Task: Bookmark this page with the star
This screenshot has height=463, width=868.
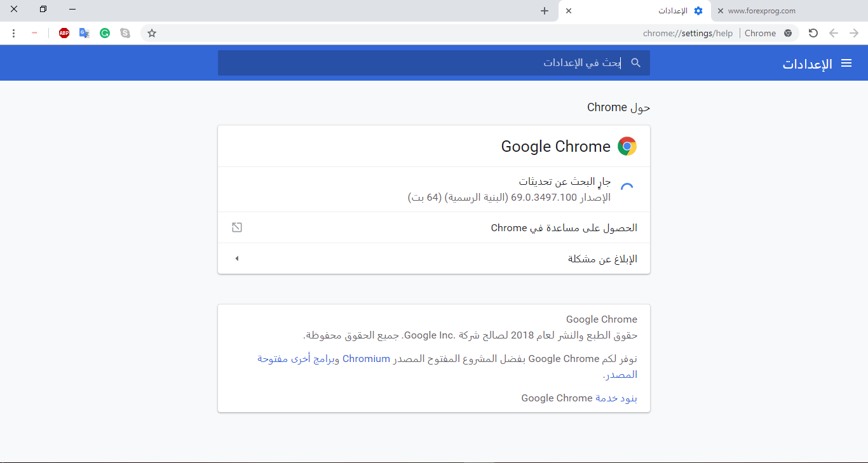Action: [152, 33]
